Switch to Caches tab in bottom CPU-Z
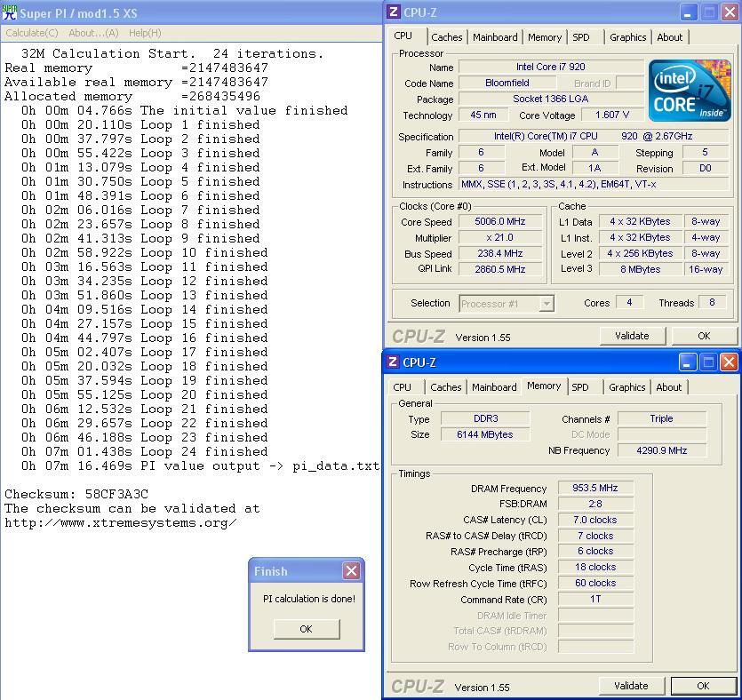Viewport: 742px width, 700px height. point(446,387)
